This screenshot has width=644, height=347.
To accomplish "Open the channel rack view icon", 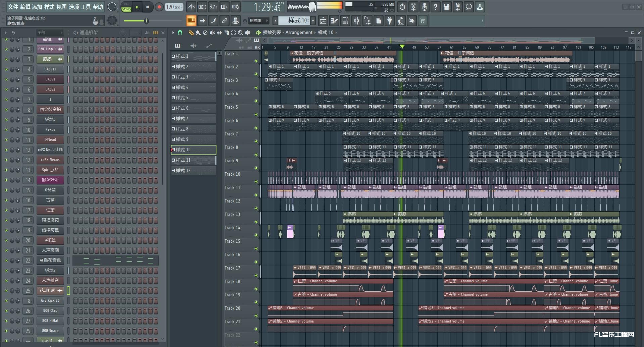I will click(x=345, y=21).
